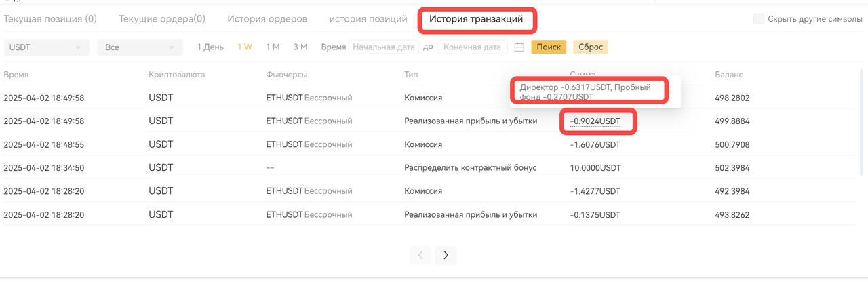Select the 1 День period filter
The height and width of the screenshot is (282, 868).
click(210, 47)
